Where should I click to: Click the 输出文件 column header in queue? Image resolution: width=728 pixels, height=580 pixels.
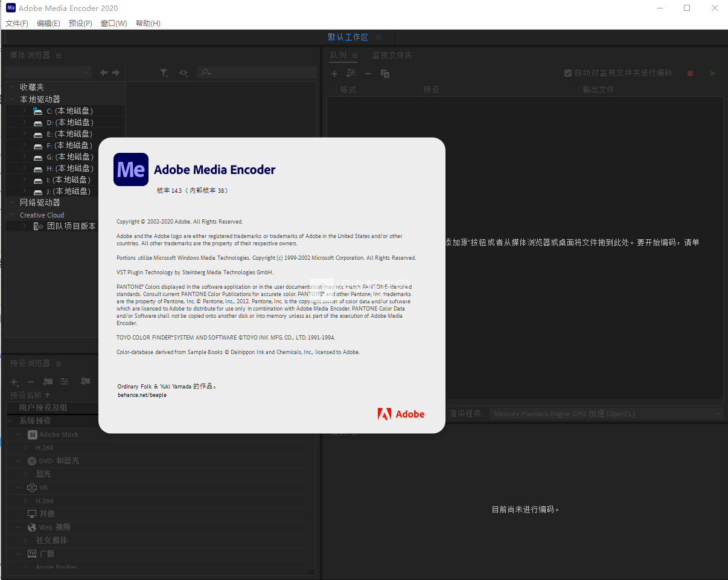598,89
